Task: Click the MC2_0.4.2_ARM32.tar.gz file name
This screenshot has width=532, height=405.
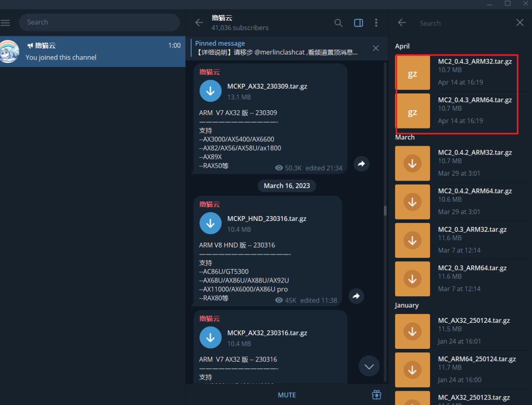Action: [475, 153]
